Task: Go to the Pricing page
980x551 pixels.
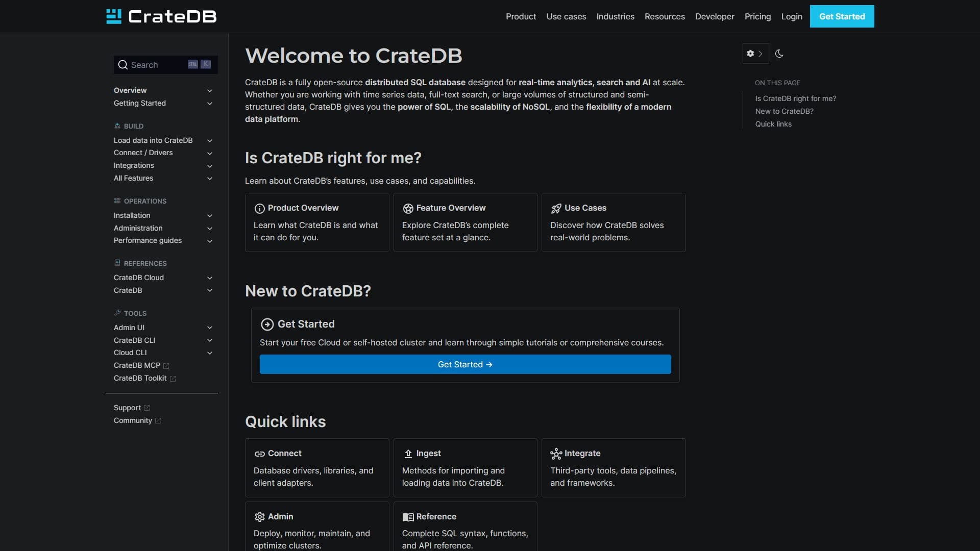Action: coord(757,16)
